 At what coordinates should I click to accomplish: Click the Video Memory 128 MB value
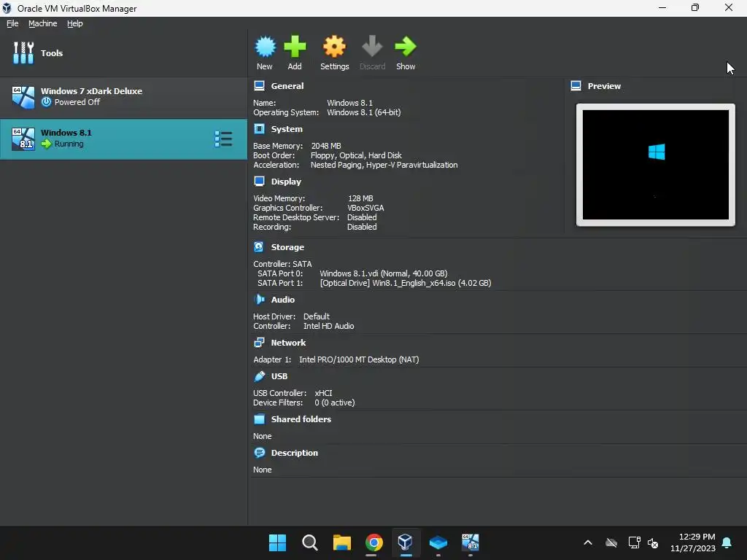[x=360, y=198]
